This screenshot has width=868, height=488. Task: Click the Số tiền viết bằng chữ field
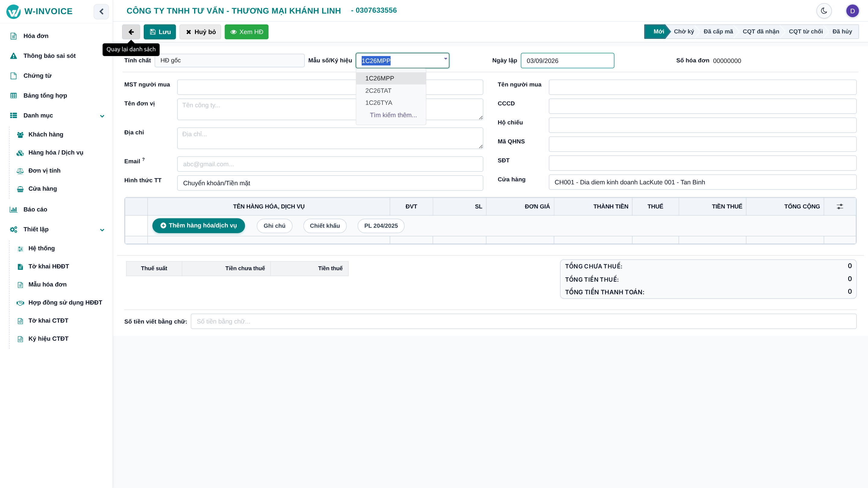pos(524,321)
